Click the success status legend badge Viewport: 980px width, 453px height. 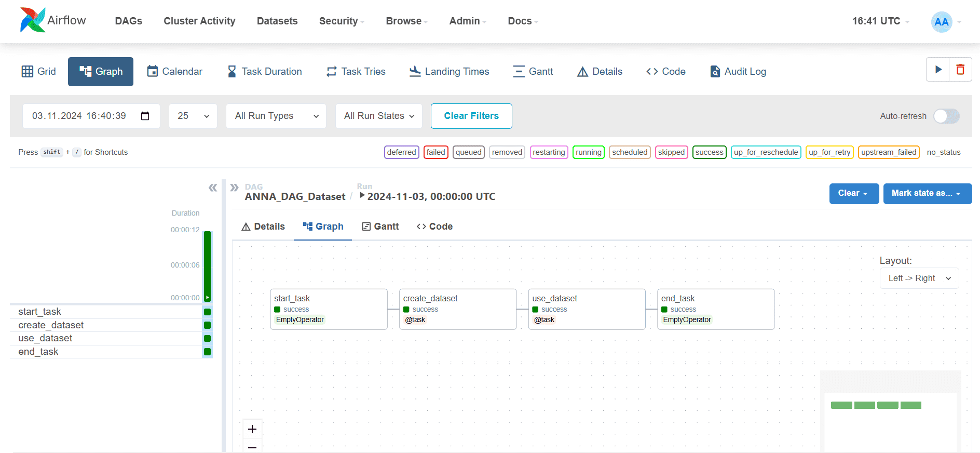click(x=709, y=152)
